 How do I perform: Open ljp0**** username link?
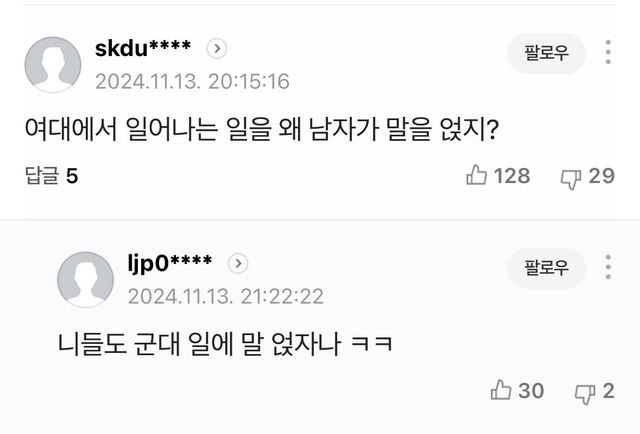click(x=169, y=263)
